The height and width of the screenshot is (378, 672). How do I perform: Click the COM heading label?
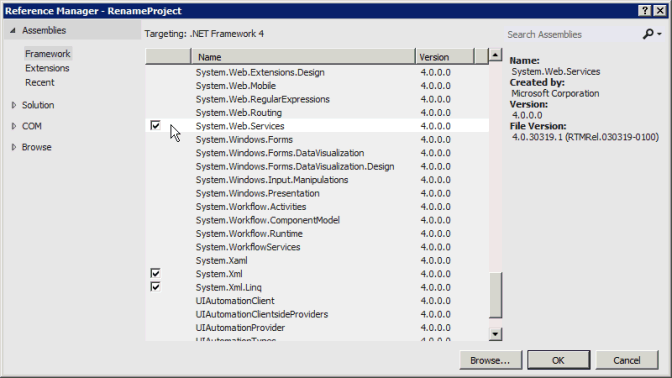(x=32, y=126)
